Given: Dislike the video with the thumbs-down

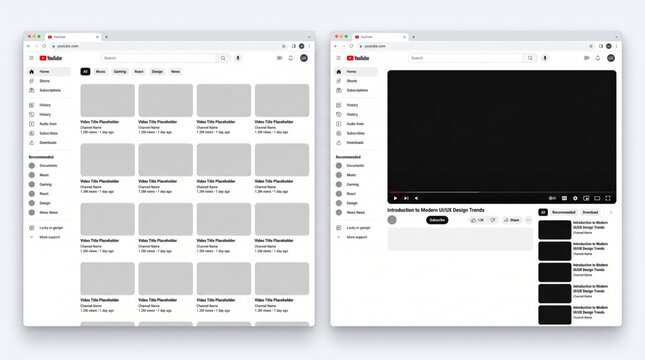Looking at the screenshot, I should [x=493, y=220].
